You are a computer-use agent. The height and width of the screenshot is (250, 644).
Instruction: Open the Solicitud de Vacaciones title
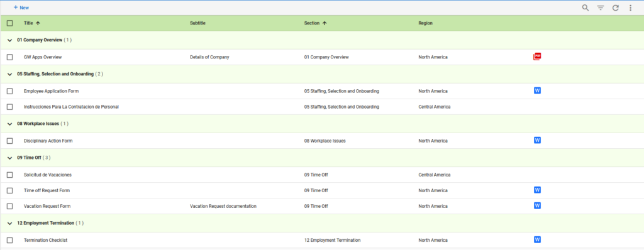coord(48,175)
